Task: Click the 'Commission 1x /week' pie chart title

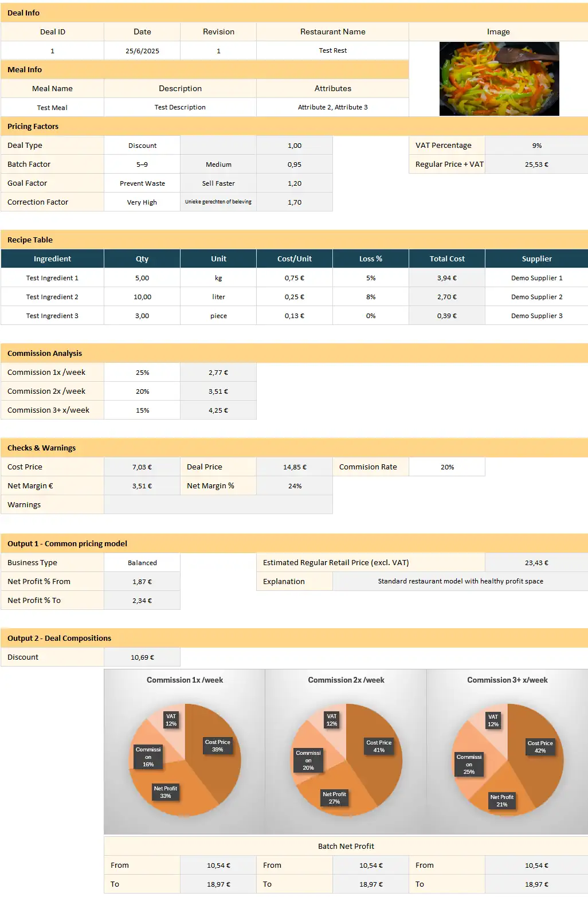Action: coord(185,680)
